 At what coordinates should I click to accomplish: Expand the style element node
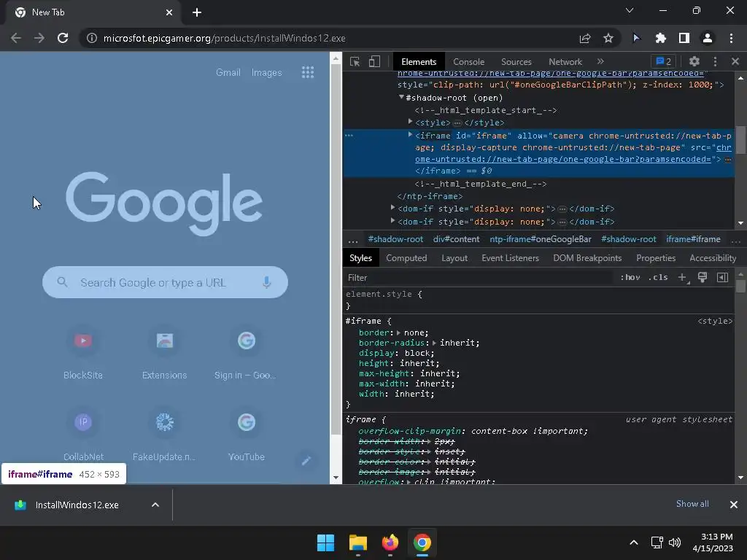click(x=410, y=122)
